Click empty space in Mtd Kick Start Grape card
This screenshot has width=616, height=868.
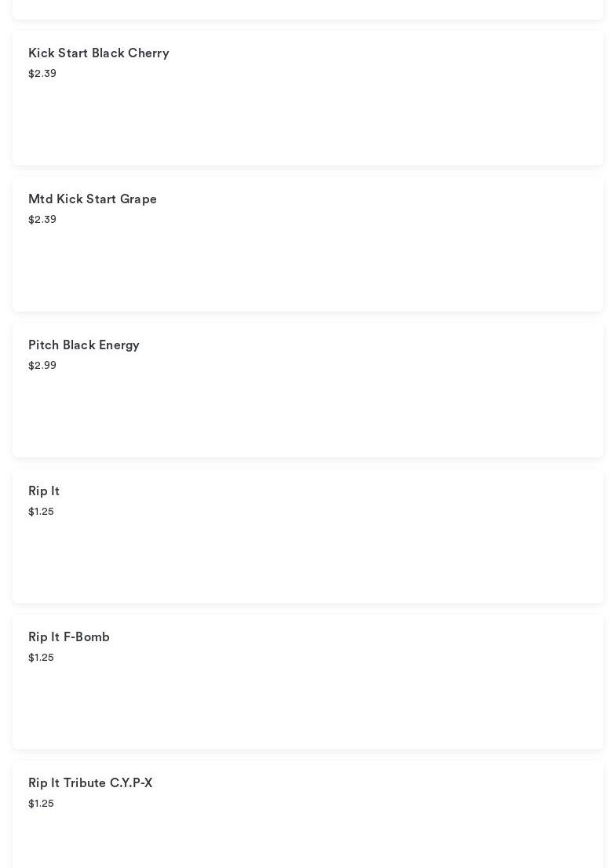[x=353, y=264]
